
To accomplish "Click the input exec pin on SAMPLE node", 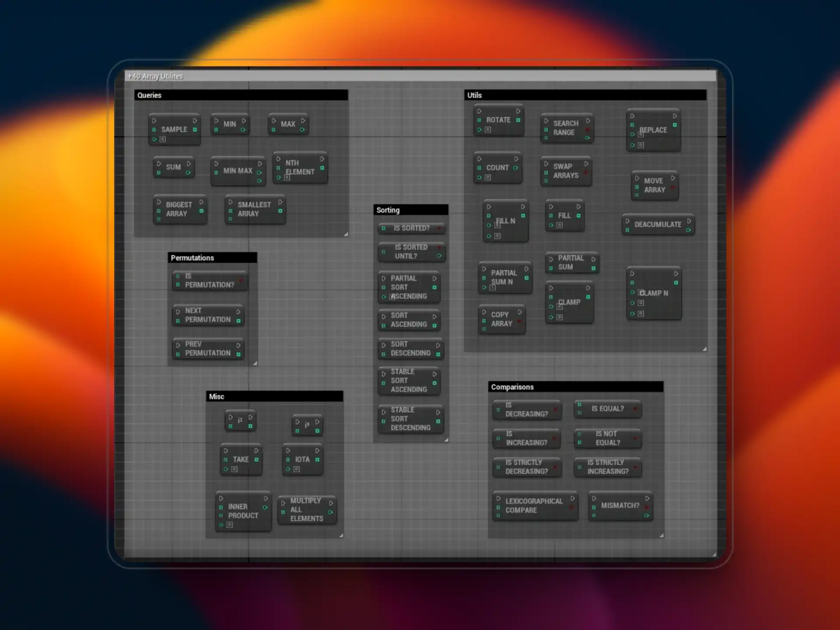I will pyautogui.click(x=154, y=121).
